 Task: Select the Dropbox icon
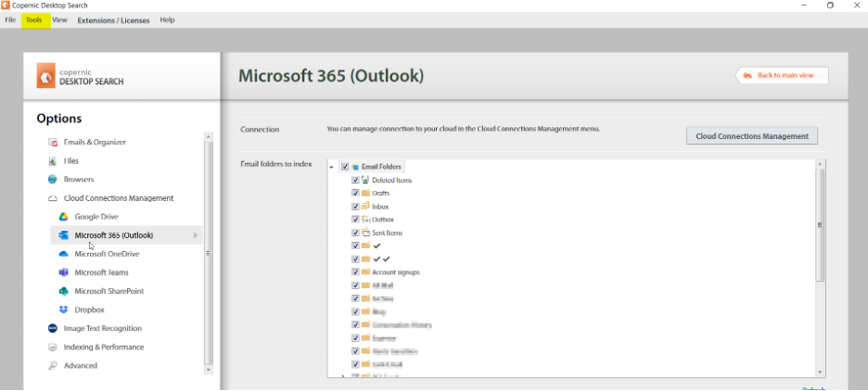tap(64, 309)
